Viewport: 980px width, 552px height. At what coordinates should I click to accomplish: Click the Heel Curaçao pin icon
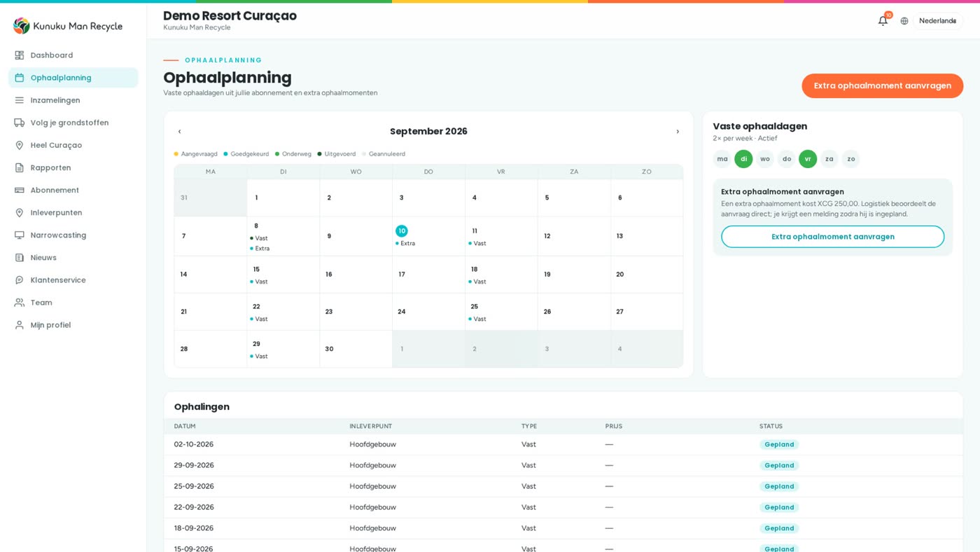pos(20,145)
